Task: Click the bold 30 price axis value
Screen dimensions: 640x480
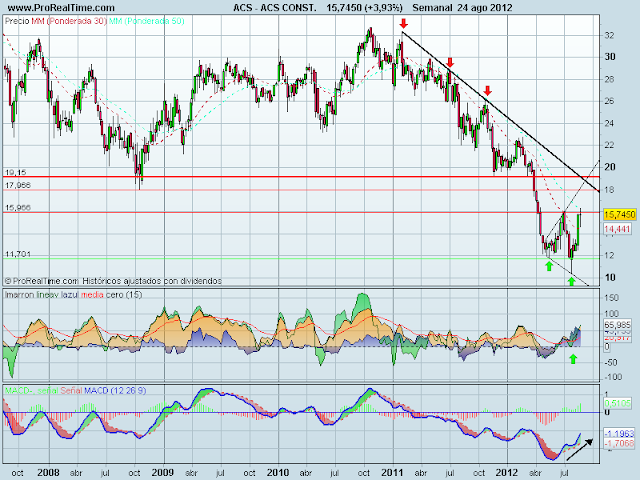Action: [x=610, y=57]
